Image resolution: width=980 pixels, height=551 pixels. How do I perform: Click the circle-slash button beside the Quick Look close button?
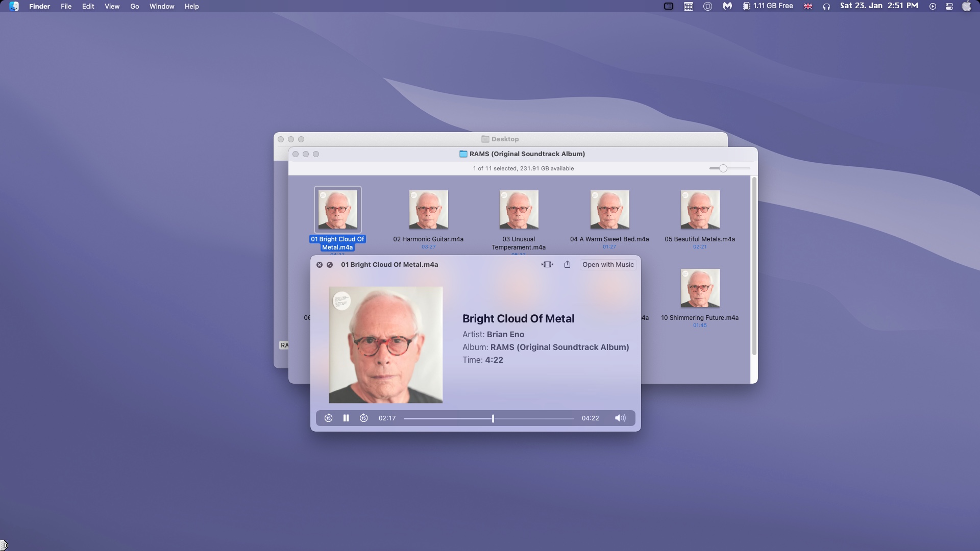tap(330, 265)
